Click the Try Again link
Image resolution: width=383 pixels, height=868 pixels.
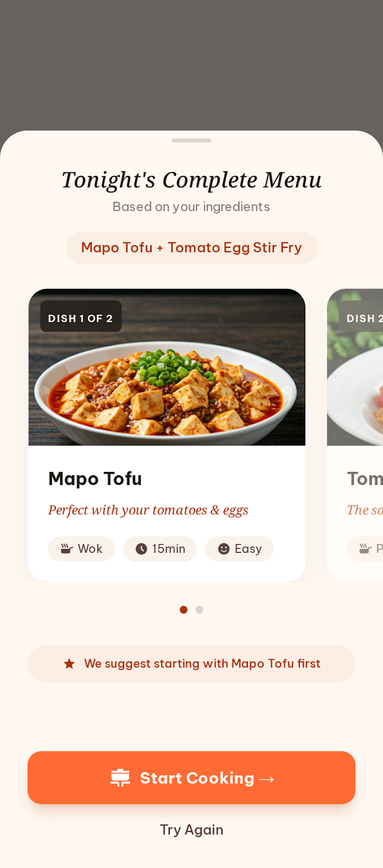[191, 829]
